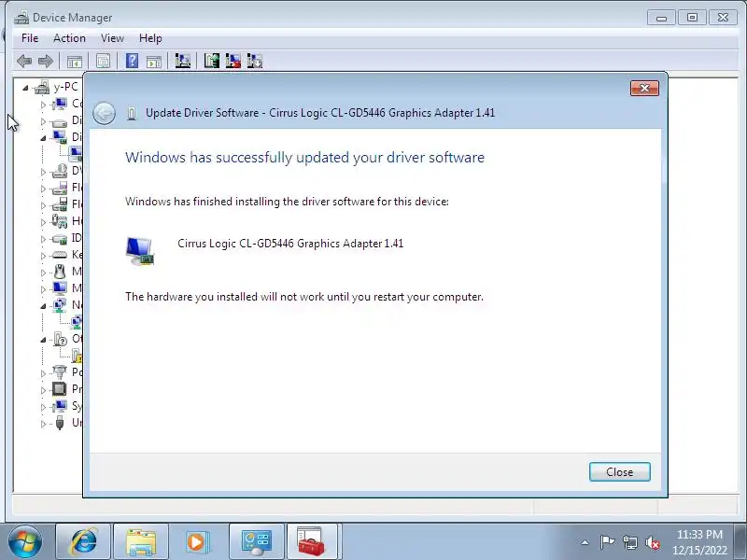Click the Back arrow in Device Manager toolbar
This screenshot has width=747, height=560.
pos(24,61)
